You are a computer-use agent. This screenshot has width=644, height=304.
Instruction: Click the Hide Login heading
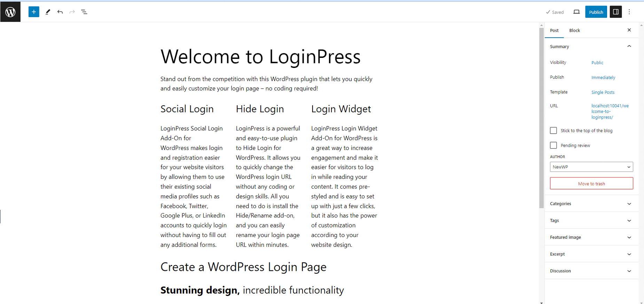tap(260, 109)
